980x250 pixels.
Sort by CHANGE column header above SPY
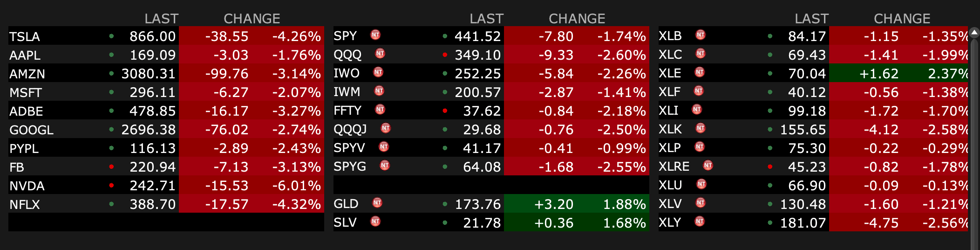tap(577, 19)
